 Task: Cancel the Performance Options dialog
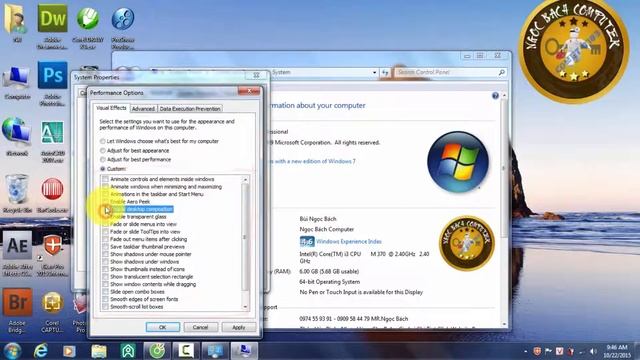200,327
